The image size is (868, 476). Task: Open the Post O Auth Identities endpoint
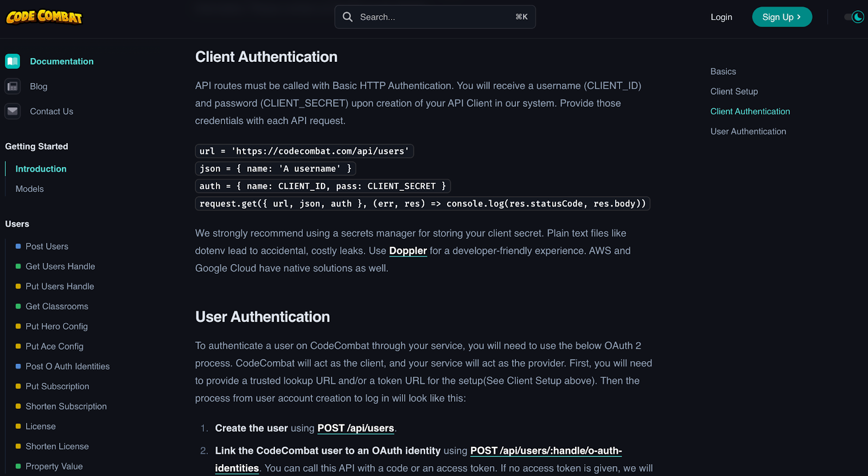[x=67, y=366]
